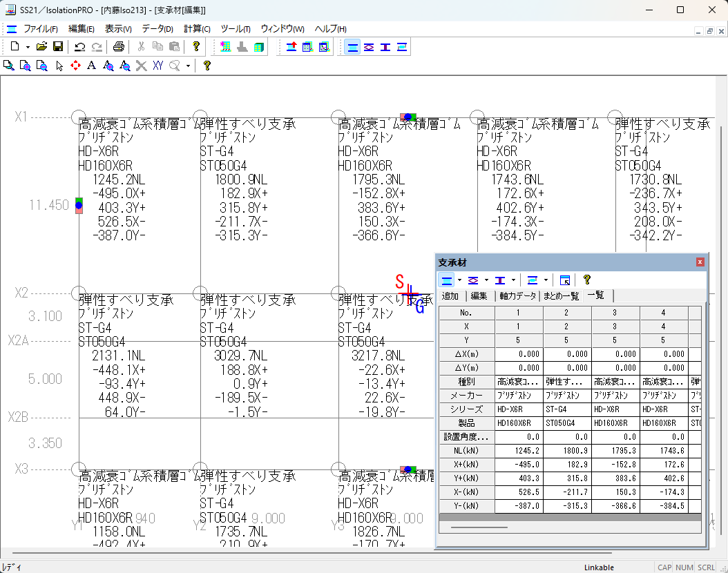The image size is (728, 573).
Task: Click the main drawing horizontal scrollbar
Action: click(312, 552)
